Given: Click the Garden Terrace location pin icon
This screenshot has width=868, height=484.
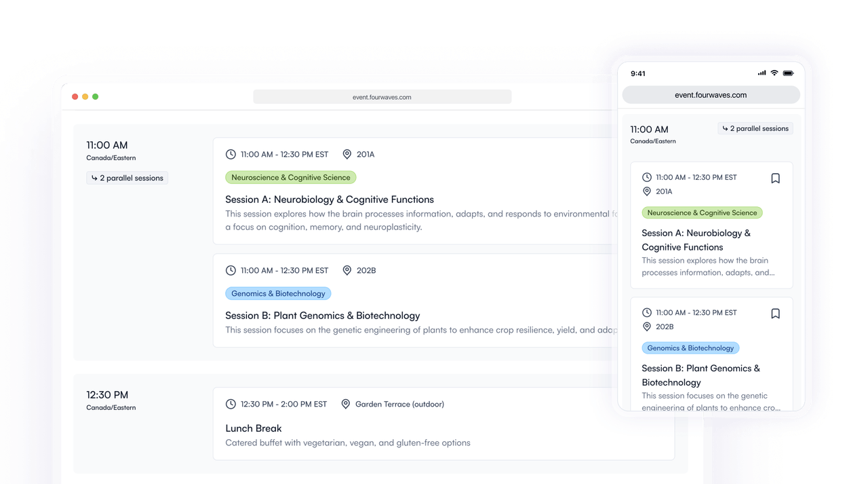Looking at the screenshot, I should point(346,404).
